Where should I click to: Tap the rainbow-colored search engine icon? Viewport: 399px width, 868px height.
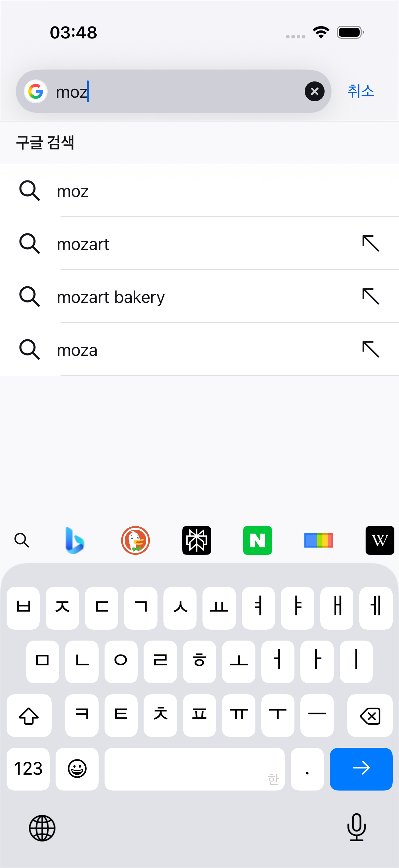[319, 540]
